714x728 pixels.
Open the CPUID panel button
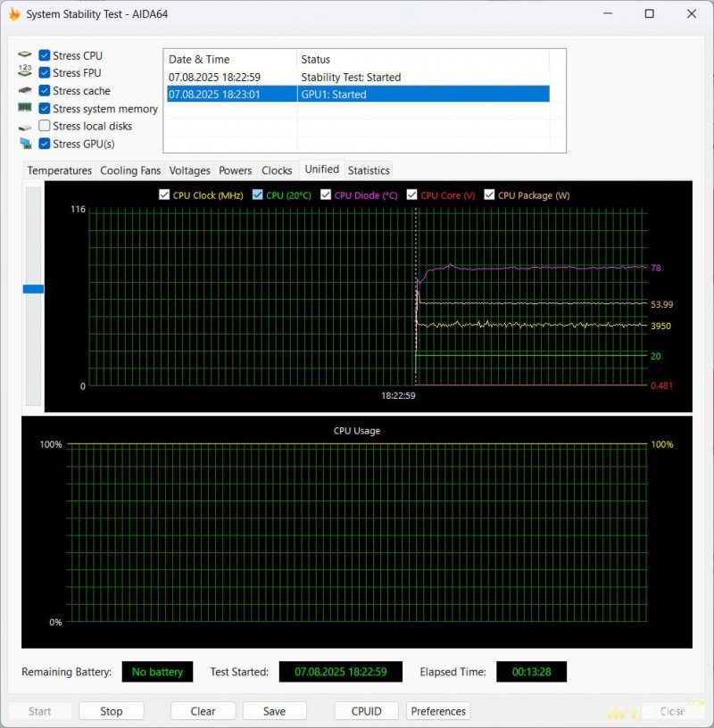tap(366, 711)
